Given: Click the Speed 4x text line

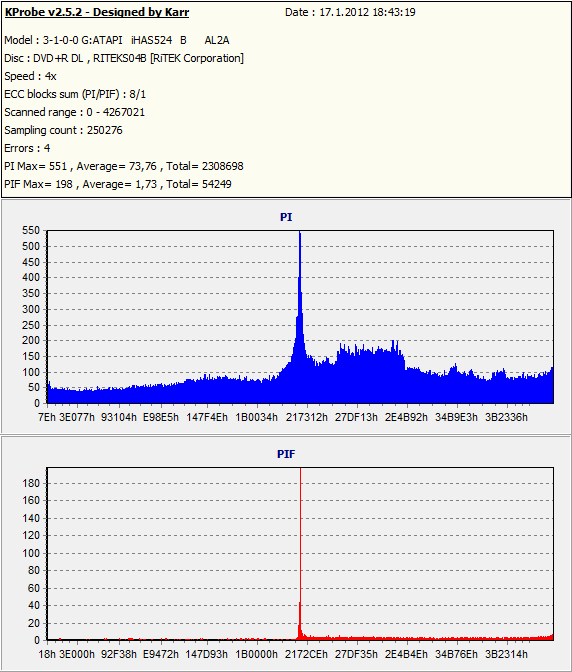Looking at the screenshot, I should [30, 76].
